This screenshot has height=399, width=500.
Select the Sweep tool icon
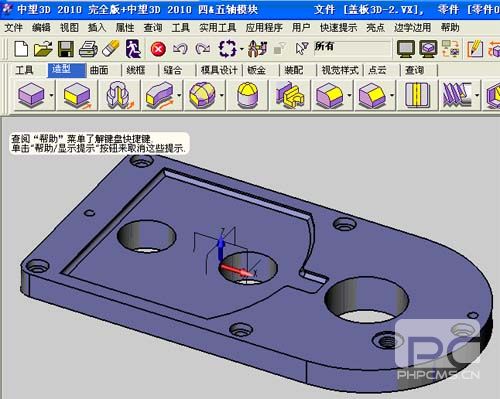160,95
